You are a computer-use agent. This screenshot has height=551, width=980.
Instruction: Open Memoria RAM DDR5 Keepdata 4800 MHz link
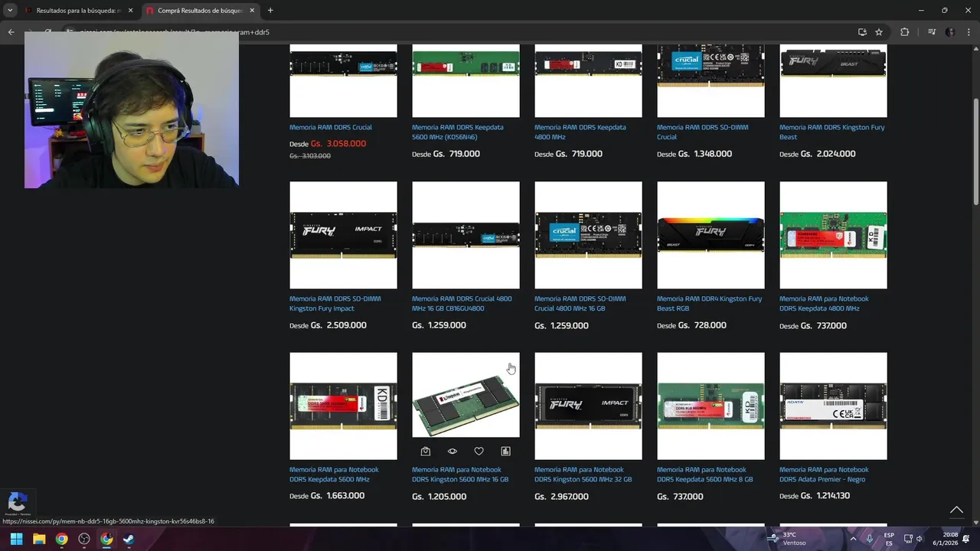580,132
